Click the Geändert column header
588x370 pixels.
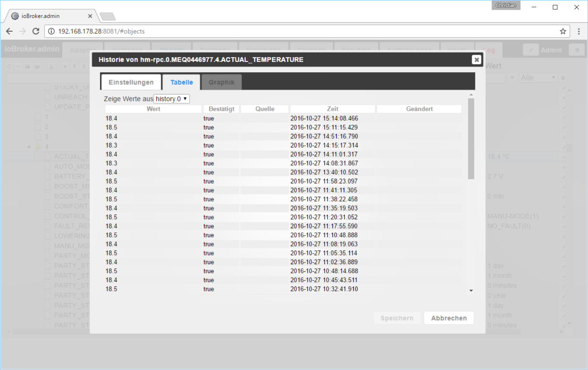(419, 109)
